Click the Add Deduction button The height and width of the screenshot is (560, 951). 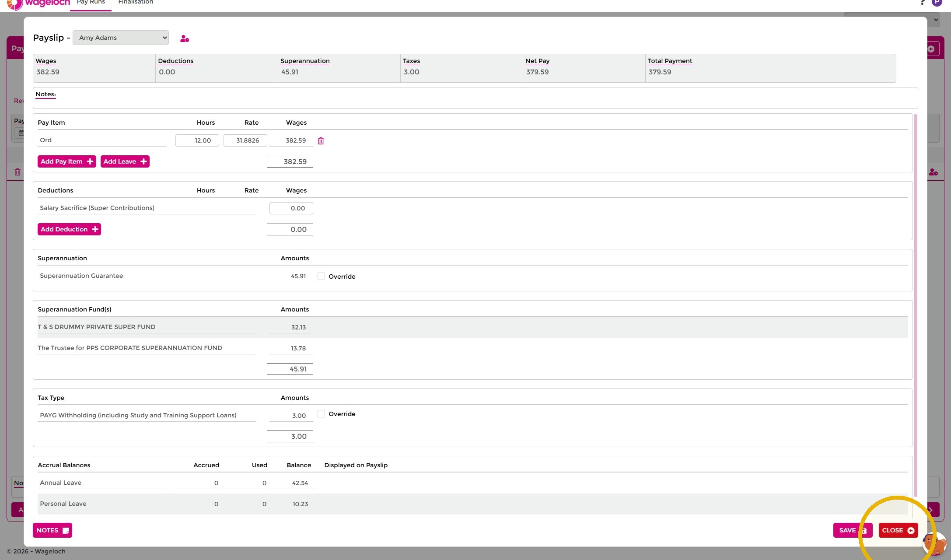click(x=69, y=229)
